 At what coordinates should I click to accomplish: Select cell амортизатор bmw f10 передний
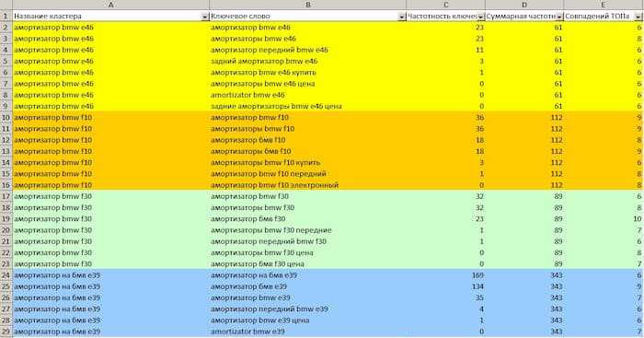tap(307, 174)
